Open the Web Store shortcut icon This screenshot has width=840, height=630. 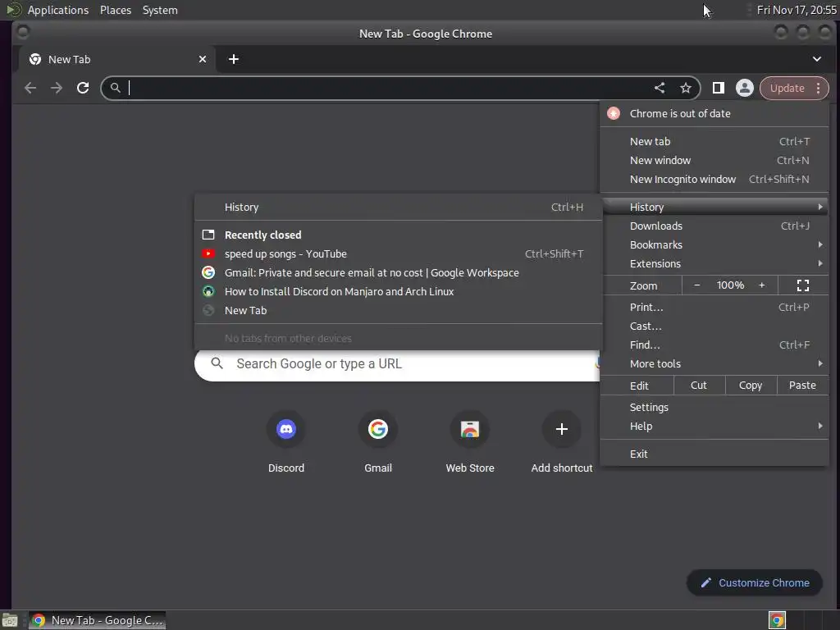coord(470,429)
